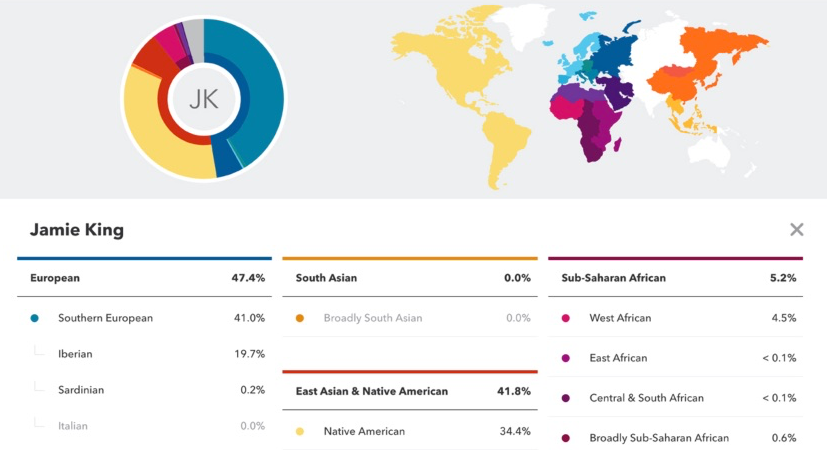Image resolution: width=827 pixels, height=450 pixels.
Task: Close the Jamie King ancestry panel
Action: [x=796, y=229]
